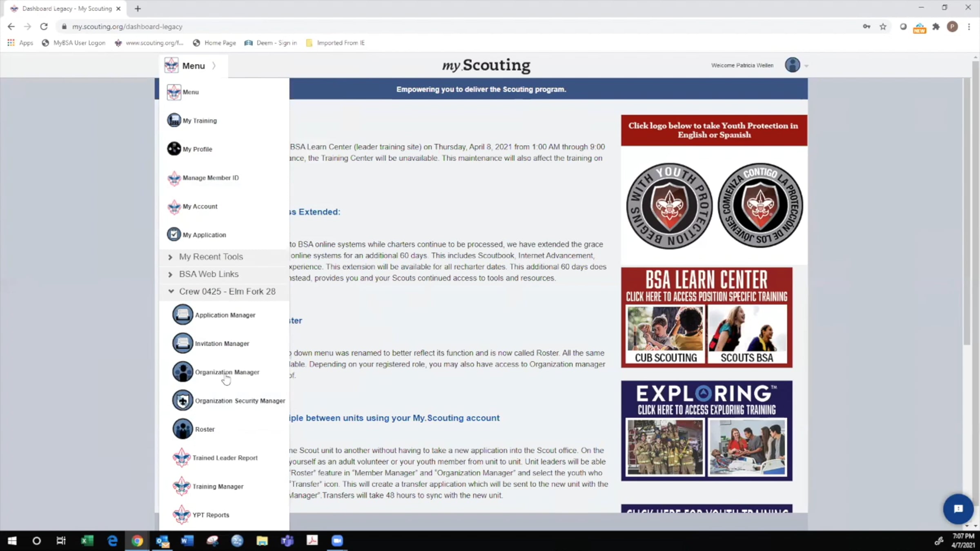This screenshot has height=551, width=980.
Task: Open Chrome profile P avatar
Action: click(x=952, y=27)
